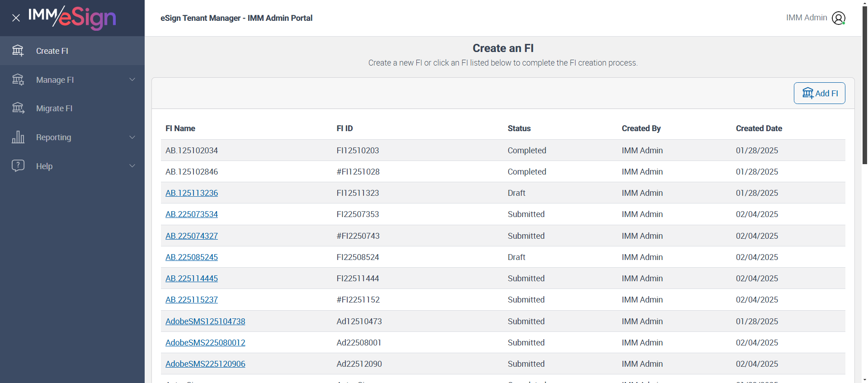This screenshot has width=868, height=383.
Task: Close the sidebar with the X icon
Action: [16, 18]
